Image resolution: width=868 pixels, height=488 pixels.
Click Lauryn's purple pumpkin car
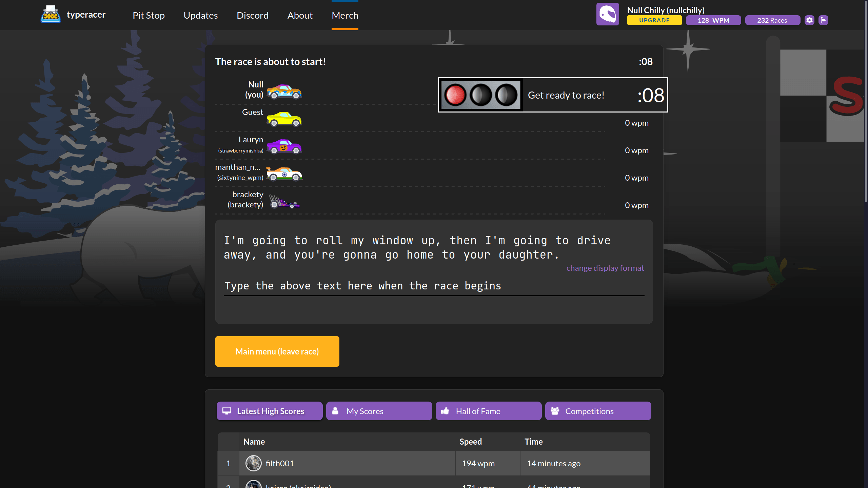coord(284,146)
